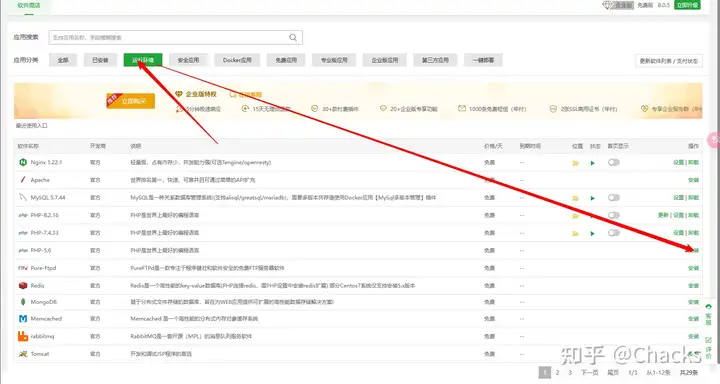Open the PHP-7.4.33 install folder icon
This screenshot has width=720, height=384.
(x=575, y=234)
